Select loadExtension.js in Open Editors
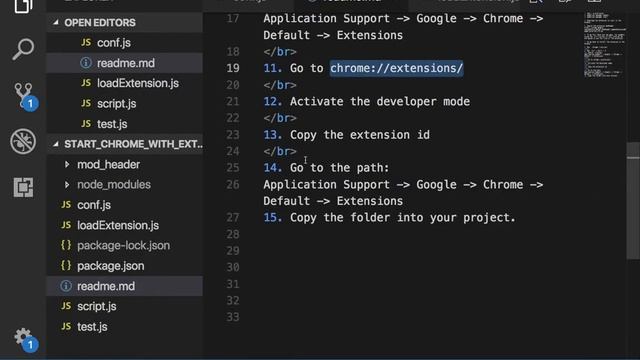The height and width of the screenshot is (360, 640). click(124, 83)
